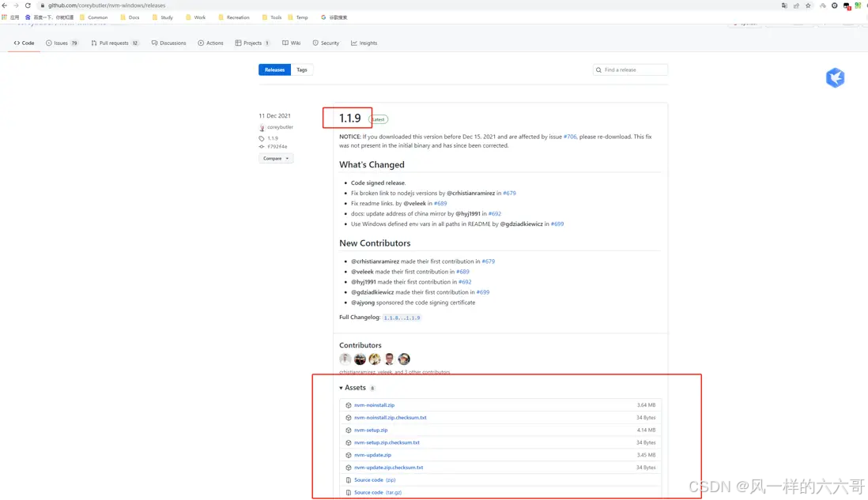Viewport: 868px width, 500px height.
Task: Open issue #706 link in notice
Action: [570, 137]
